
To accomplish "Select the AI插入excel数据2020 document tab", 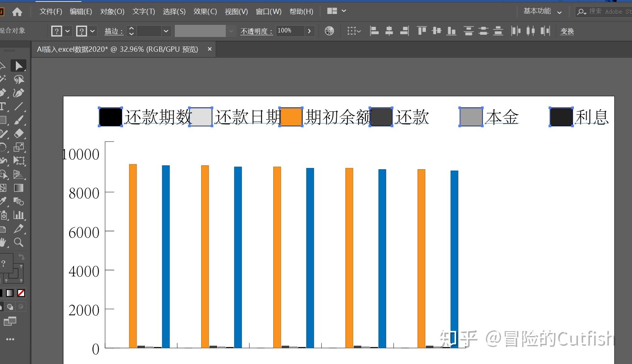I will tap(113, 49).
